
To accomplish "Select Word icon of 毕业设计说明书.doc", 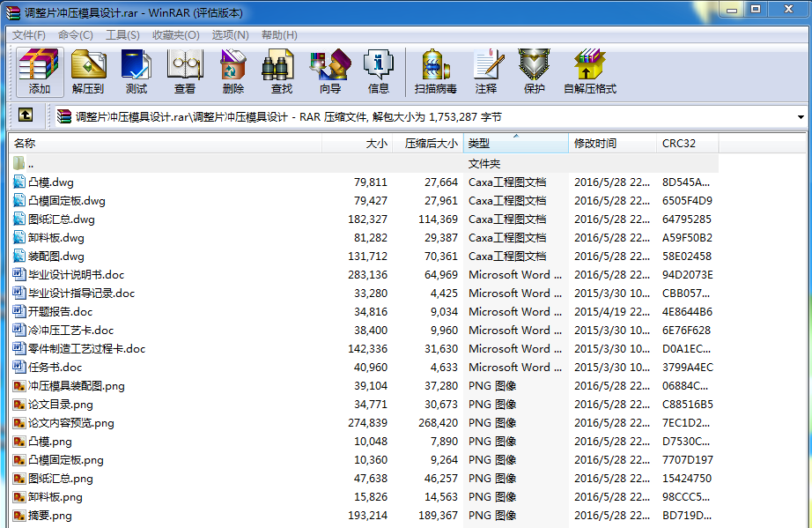I will pos(19,274).
